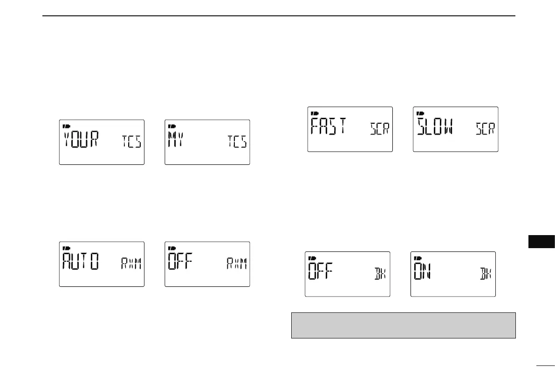Click the battery icon in the SLOW display
This screenshot has width=555, height=392.
[x=420, y=114]
